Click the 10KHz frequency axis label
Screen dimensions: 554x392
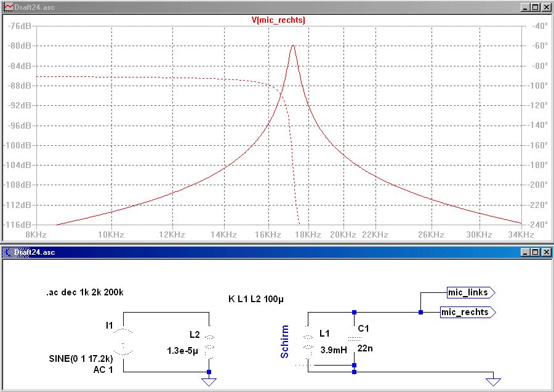coord(111,234)
